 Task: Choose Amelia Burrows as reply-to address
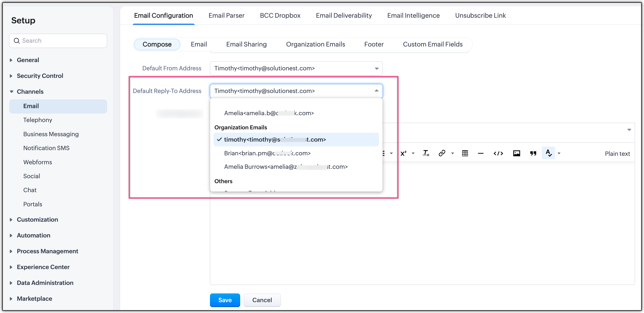[286, 166]
